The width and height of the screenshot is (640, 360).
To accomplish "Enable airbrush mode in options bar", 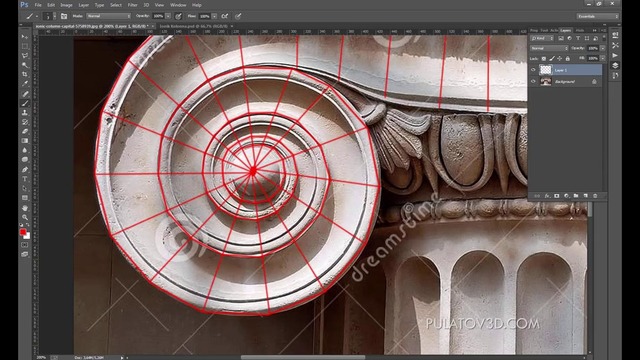I will (224, 16).
